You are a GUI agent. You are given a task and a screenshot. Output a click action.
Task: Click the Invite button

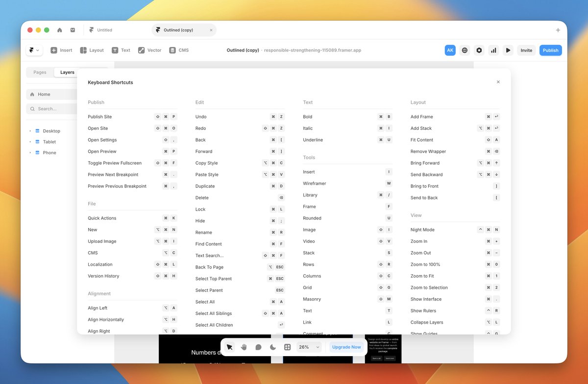[x=526, y=50]
